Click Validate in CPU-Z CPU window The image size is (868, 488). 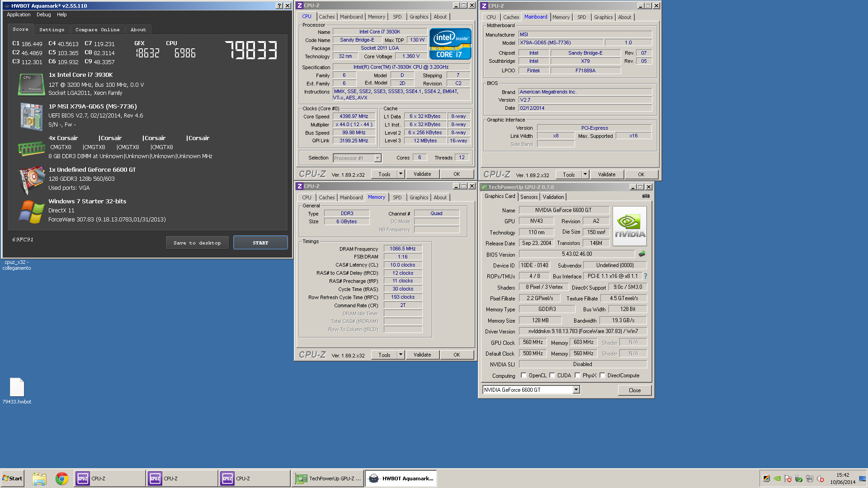(x=422, y=174)
